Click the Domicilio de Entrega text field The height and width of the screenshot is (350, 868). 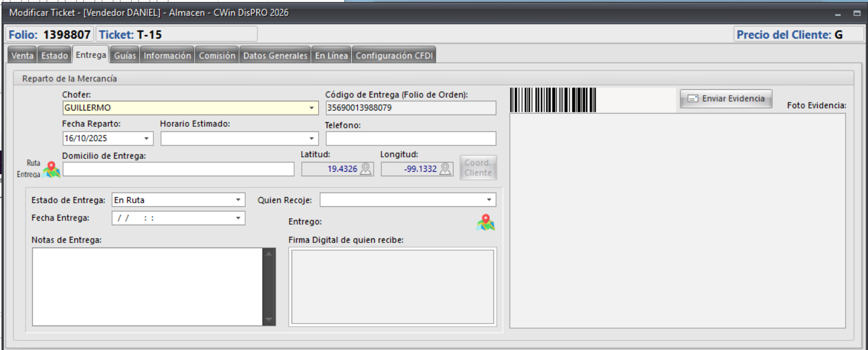tap(178, 170)
